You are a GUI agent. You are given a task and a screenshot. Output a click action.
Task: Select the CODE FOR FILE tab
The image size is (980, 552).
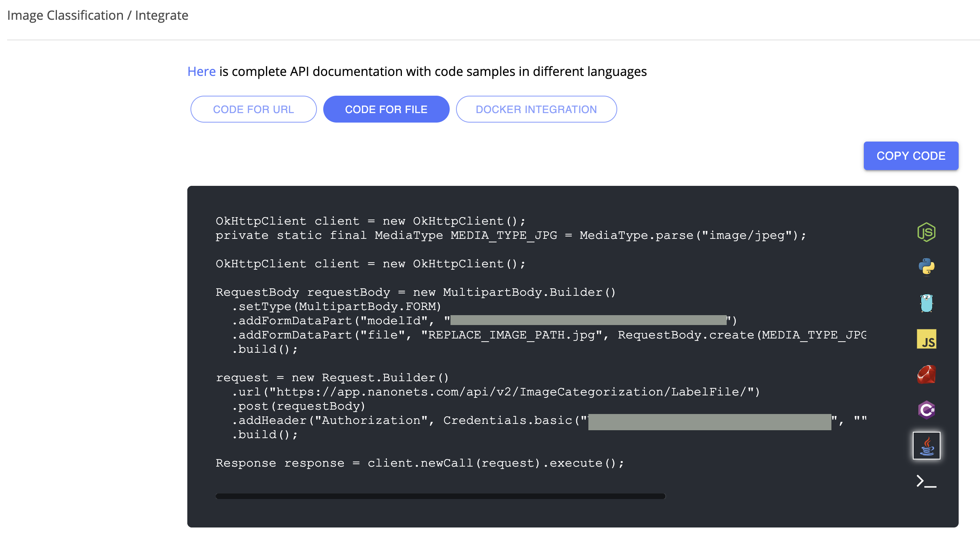(386, 109)
